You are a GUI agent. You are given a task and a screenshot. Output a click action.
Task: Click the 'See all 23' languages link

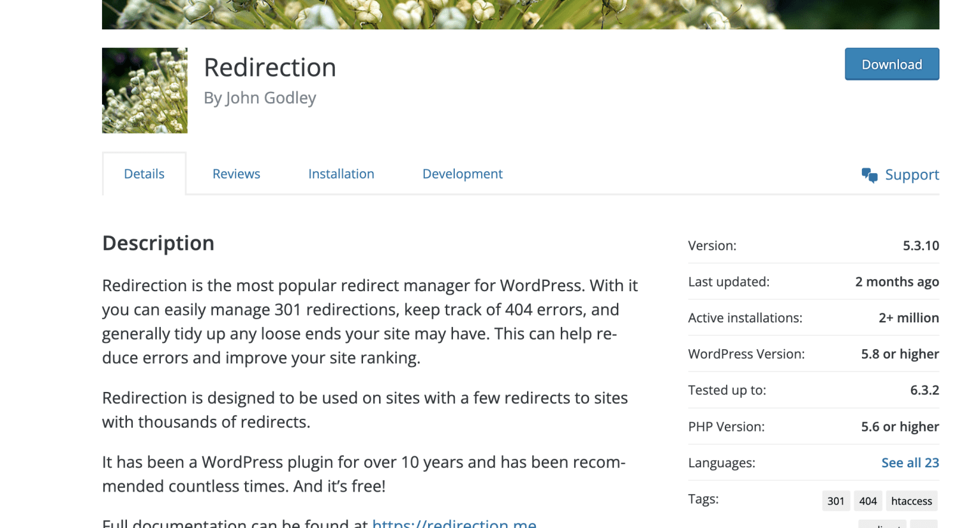910,462
